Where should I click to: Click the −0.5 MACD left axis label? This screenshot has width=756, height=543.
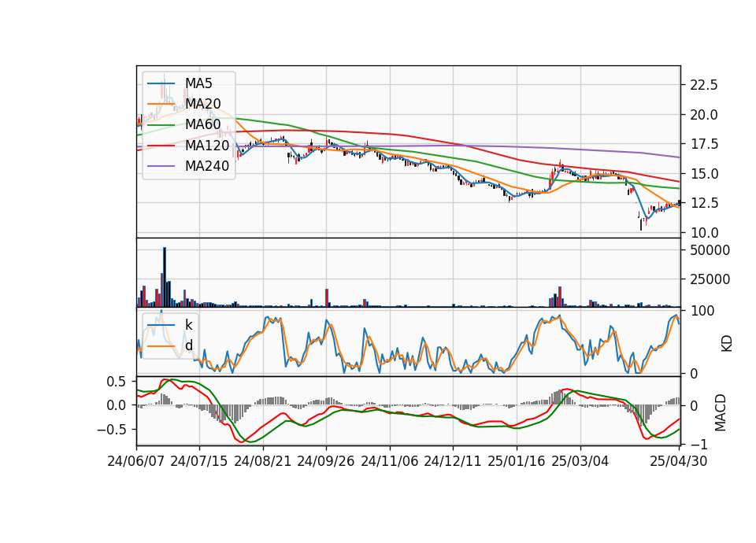(x=111, y=430)
